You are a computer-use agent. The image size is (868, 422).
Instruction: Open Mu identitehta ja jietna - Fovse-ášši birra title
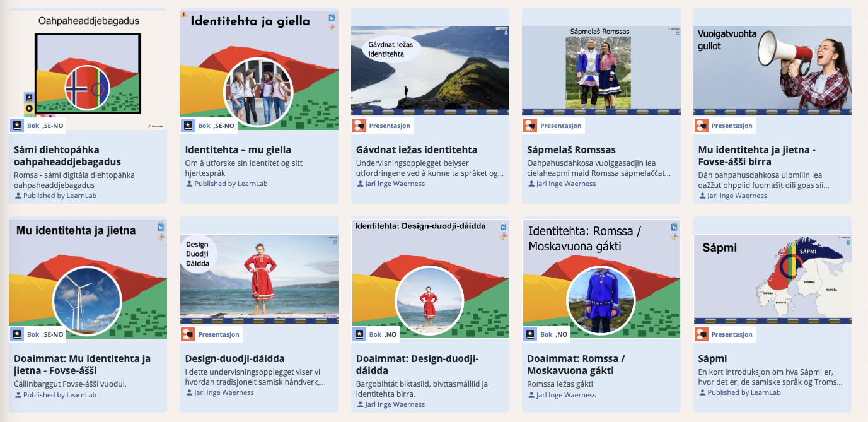coord(757,156)
